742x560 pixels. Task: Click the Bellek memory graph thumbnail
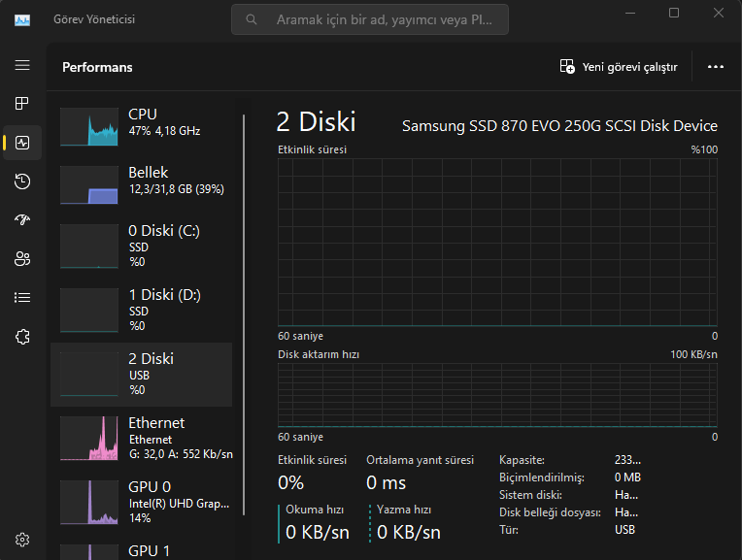click(89, 185)
